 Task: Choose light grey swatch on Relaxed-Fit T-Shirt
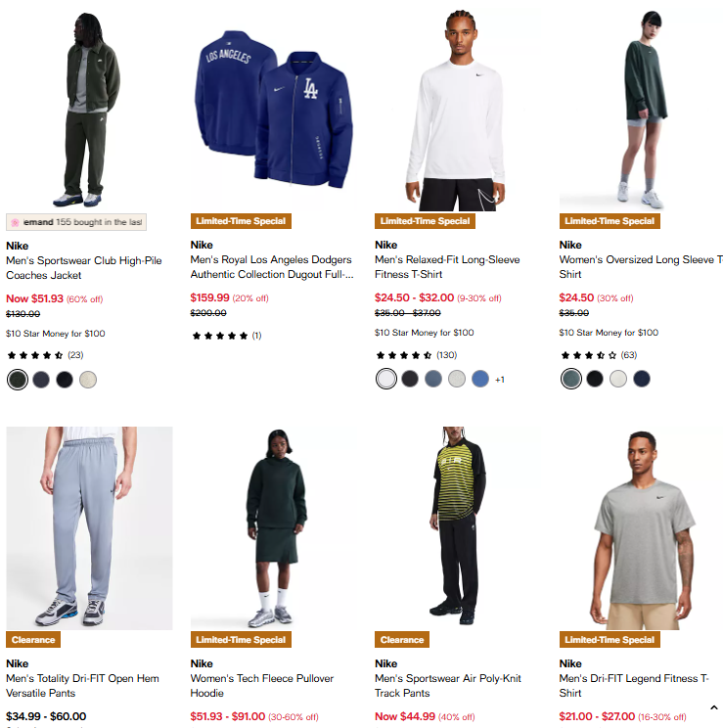coord(457,379)
